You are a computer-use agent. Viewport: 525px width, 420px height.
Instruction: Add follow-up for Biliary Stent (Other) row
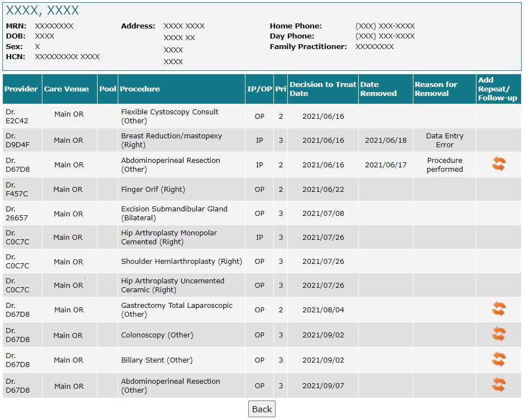(499, 359)
